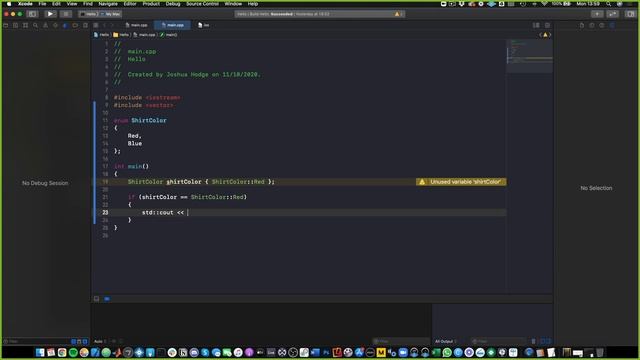The image size is (640, 360).
Task: Click the Unused variable warning banner
Action: click(x=461, y=182)
